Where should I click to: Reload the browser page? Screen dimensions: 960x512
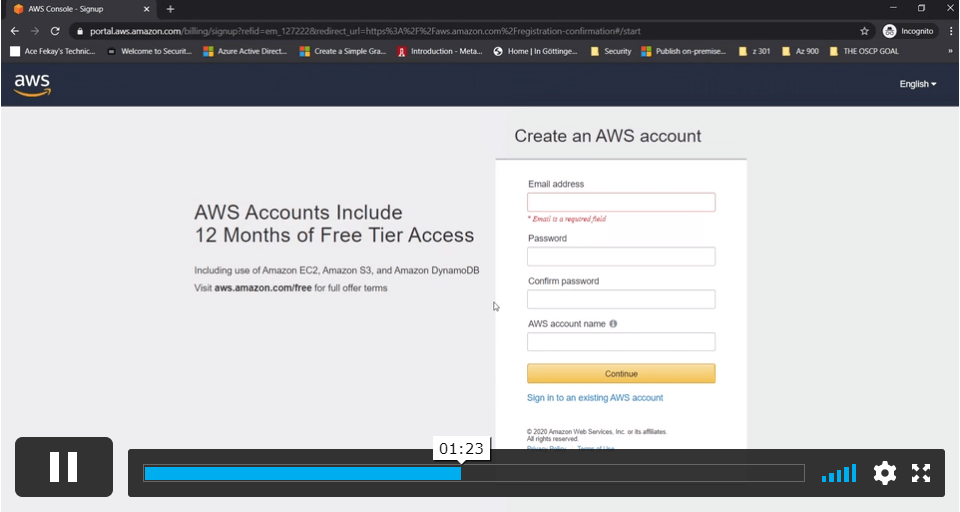tap(55, 31)
